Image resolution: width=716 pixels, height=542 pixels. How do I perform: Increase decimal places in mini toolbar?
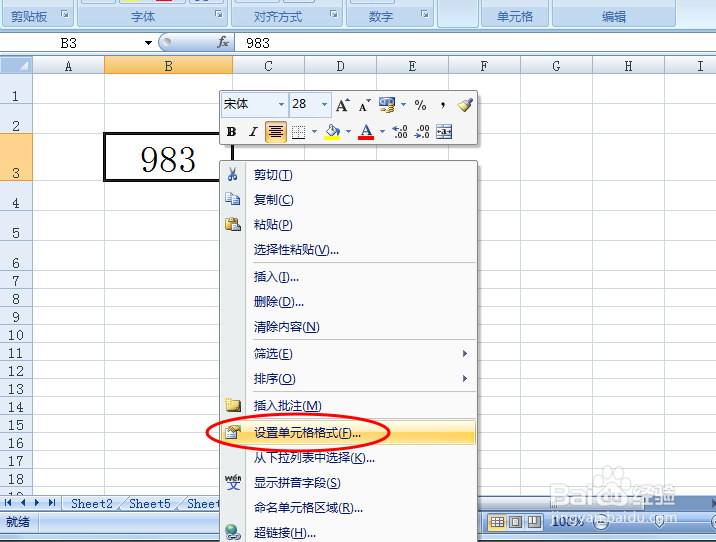point(400,132)
